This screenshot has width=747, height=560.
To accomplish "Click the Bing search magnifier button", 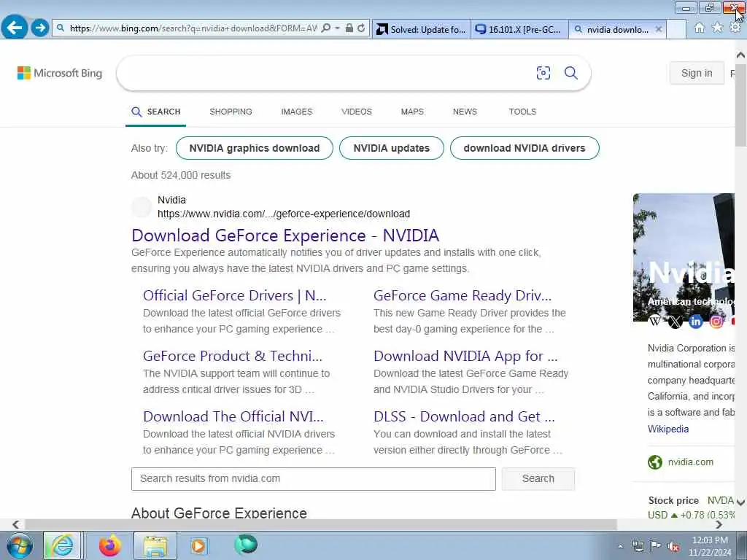I will [x=570, y=73].
